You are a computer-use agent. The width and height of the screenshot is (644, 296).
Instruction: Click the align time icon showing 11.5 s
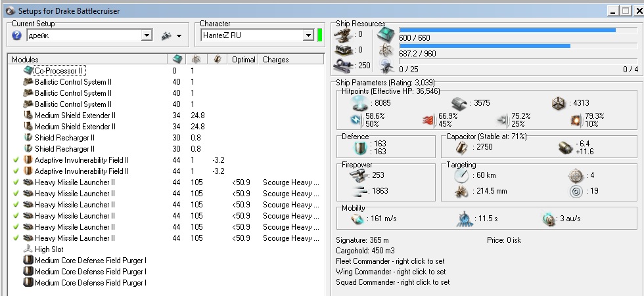pos(465,219)
